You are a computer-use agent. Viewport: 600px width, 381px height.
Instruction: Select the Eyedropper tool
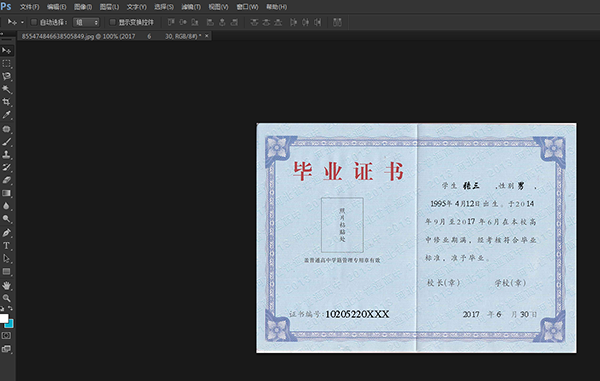[x=7, y=115]
